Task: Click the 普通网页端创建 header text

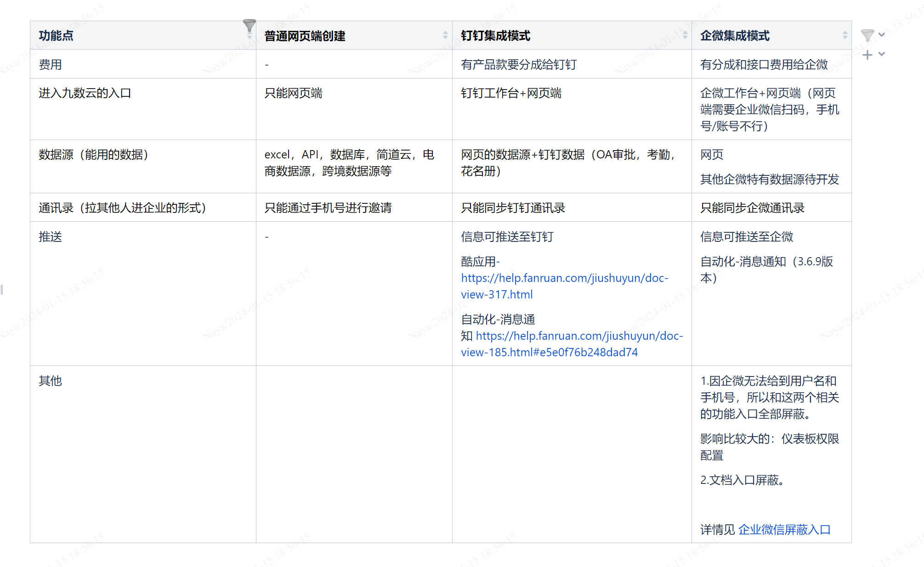Action: tap(305, 36)
